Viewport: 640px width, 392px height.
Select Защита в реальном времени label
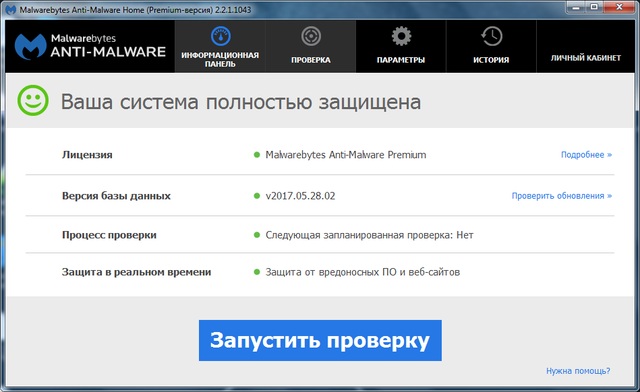coord(136,272)
